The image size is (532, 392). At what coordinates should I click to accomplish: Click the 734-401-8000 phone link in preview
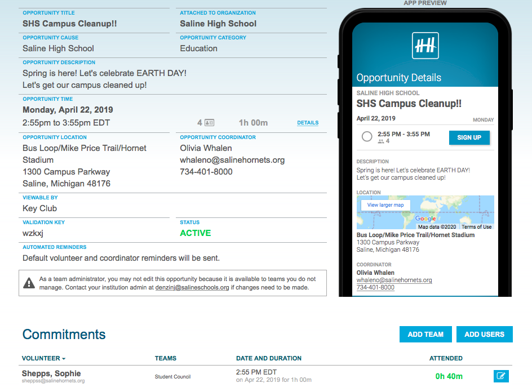375,287
